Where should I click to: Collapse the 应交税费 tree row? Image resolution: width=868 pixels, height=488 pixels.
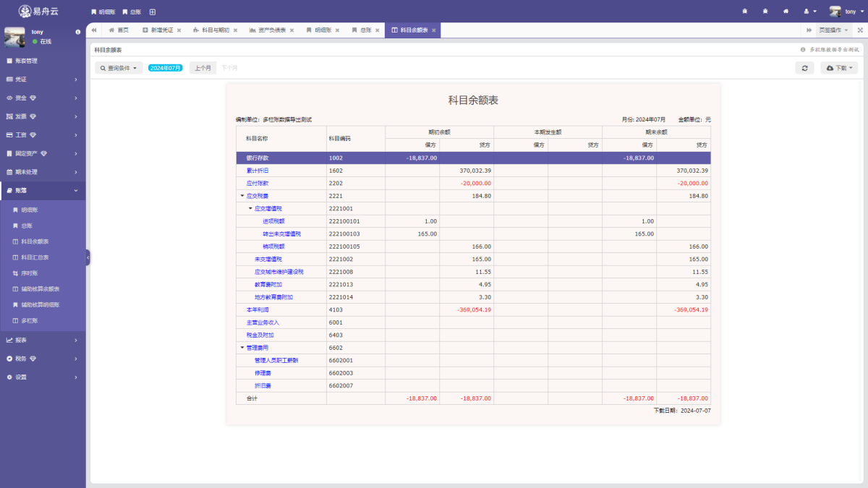tap(242, 196)
